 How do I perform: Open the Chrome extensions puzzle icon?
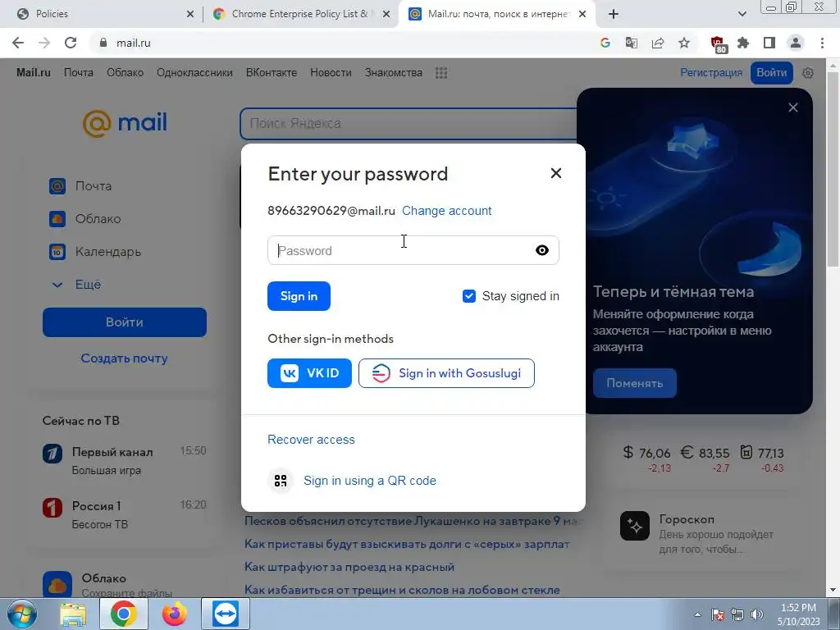(x=743, y=43)
